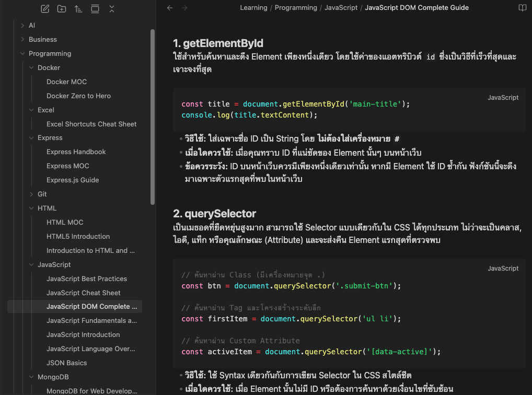Image resolution: width=532 pixels, height=395 pixels.
Task: Open the JSON Basics note
Action: pos(66,363)
